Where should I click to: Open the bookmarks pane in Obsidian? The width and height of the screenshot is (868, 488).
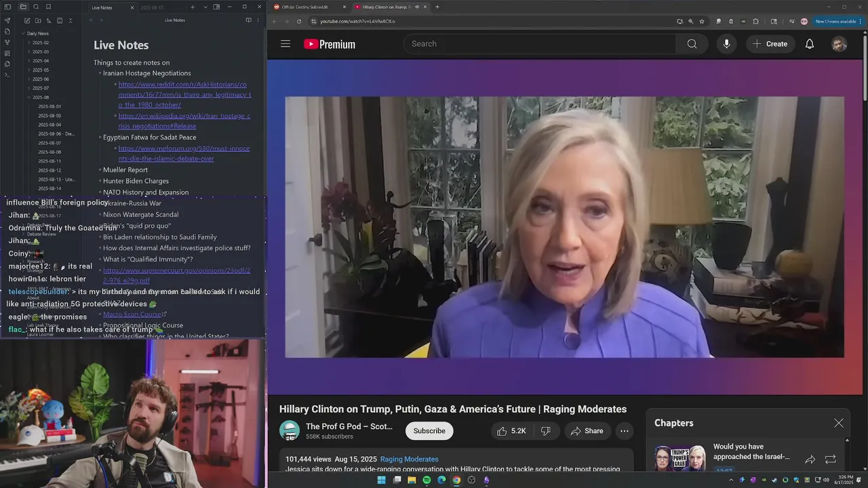pos(48,7)
